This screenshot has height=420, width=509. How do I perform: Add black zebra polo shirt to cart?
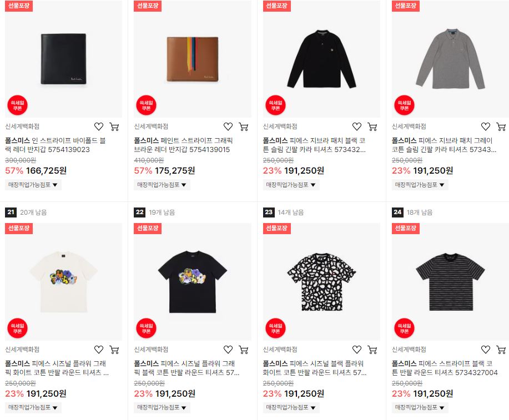point(372,126)
